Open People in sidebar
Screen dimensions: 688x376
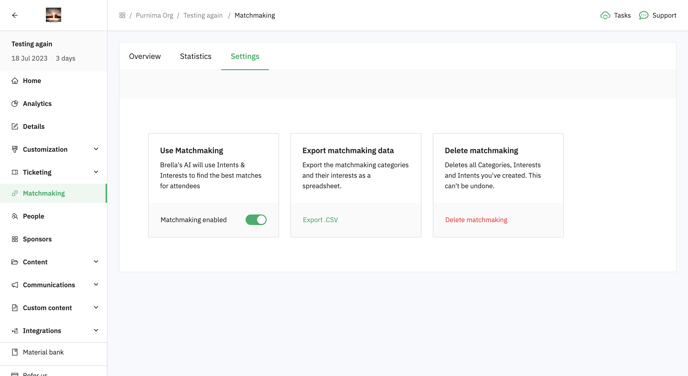click(33, 216)
